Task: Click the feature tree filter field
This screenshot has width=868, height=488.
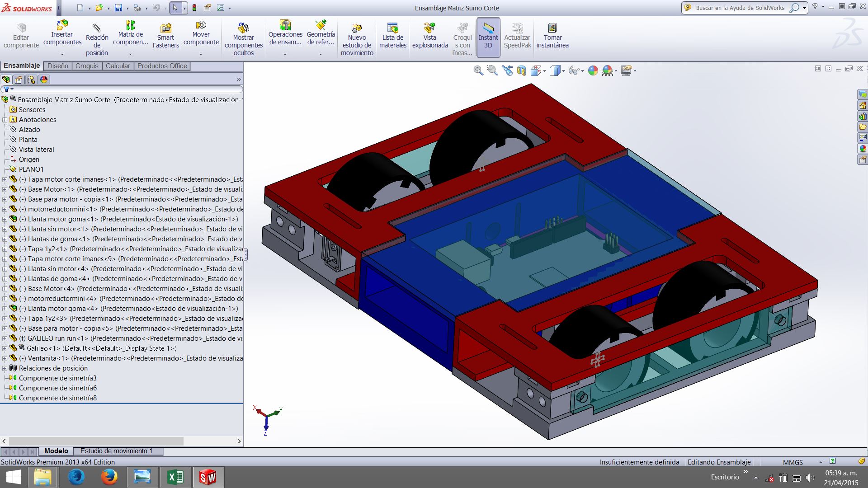Action: tap(122, 89)
